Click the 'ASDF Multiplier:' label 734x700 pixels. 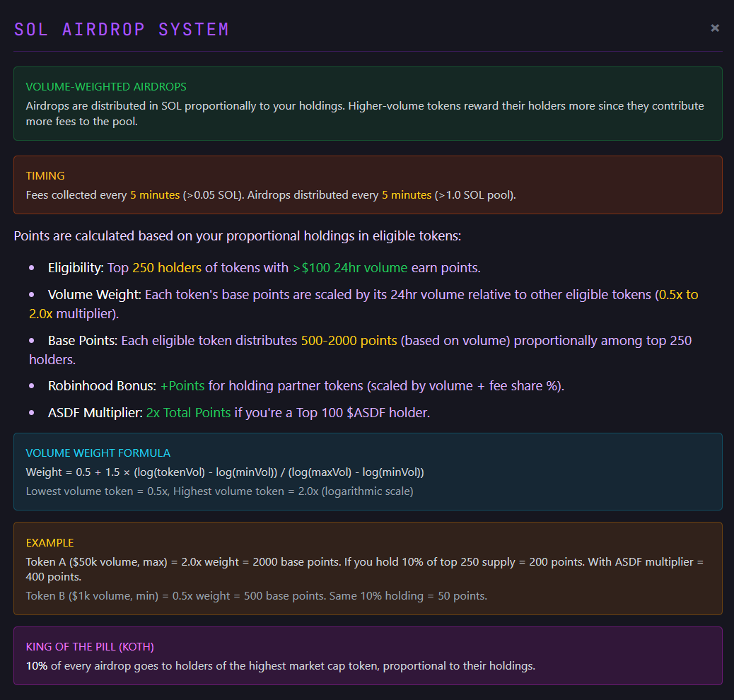95,412
